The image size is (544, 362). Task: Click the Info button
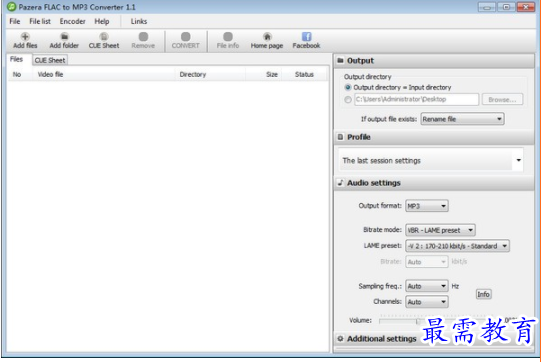tap(483, 294)
